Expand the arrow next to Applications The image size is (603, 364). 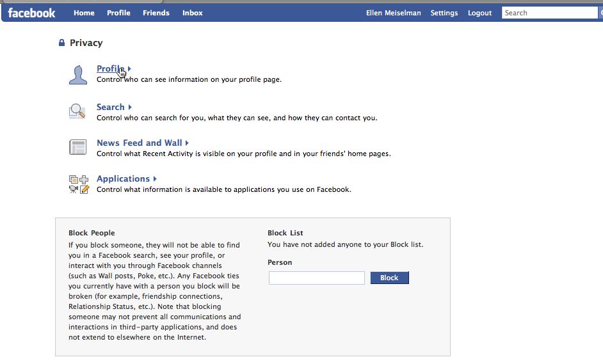point(155,178)
